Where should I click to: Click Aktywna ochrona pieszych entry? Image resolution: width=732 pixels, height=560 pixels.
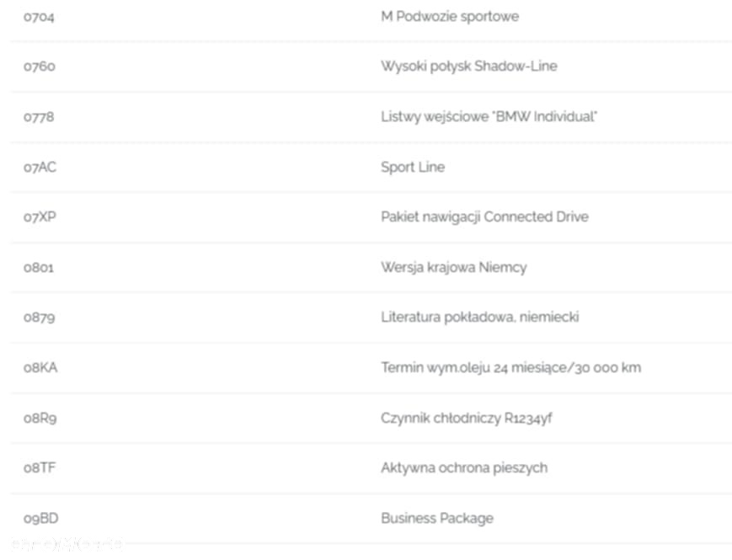coord(464,468)
